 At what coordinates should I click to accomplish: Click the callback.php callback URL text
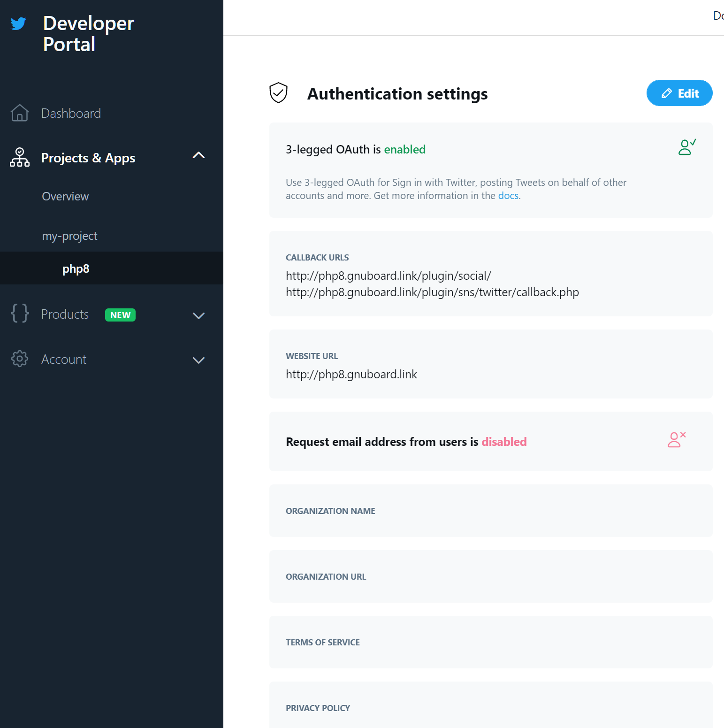click(432, 292)
